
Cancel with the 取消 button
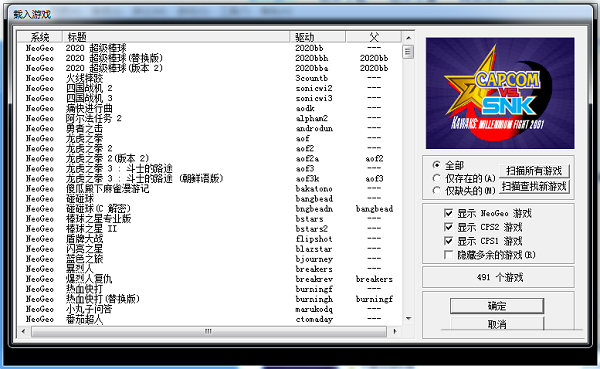(x=497, y=323)
